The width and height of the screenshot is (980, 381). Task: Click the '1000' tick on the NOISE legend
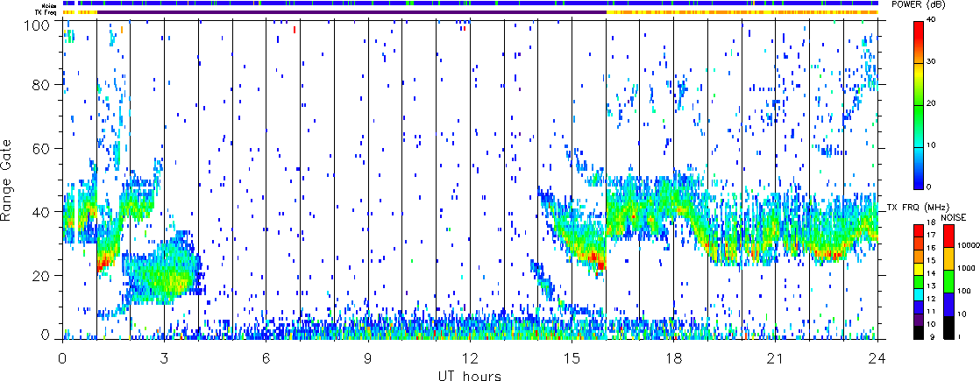(x=966, y=270)
